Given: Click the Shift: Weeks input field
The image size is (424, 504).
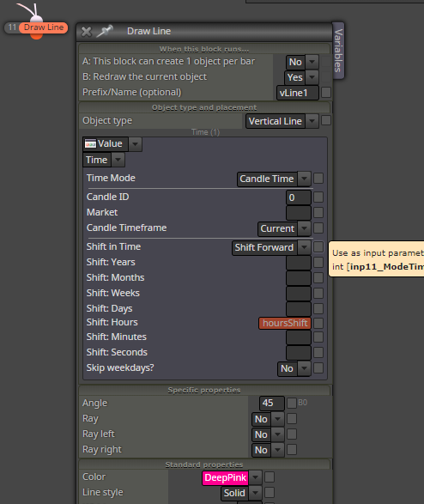Looking at the screenshot, I should 299,294.
